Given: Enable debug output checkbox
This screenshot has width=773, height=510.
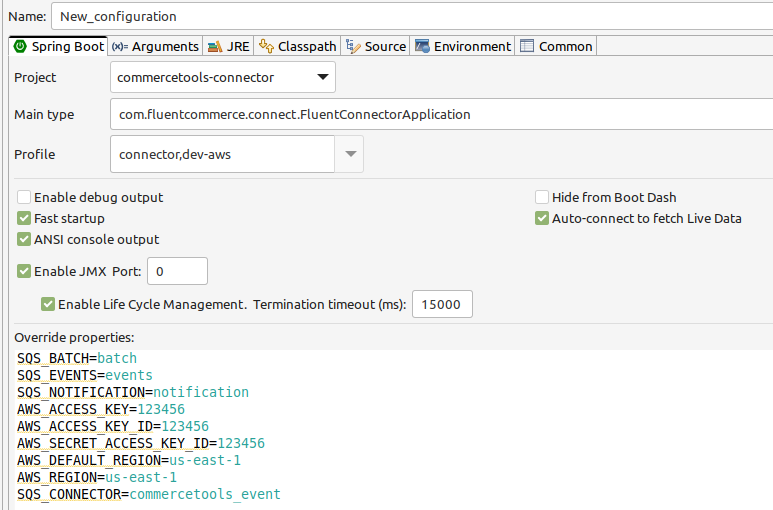Looking at the screenshot, I should coord(25,197).
